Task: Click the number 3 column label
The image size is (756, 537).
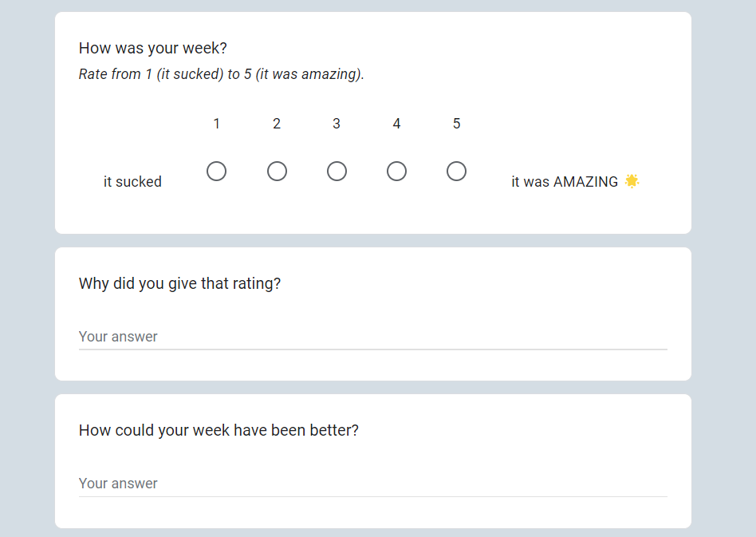Action: pyautogui.click(x=337, y=124)
